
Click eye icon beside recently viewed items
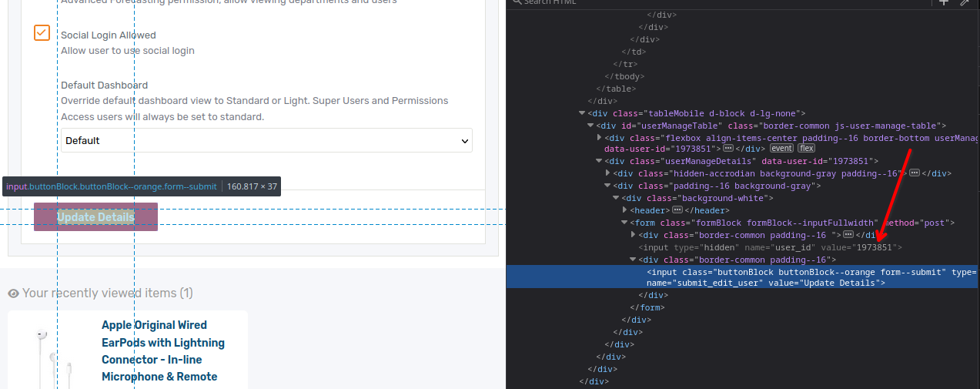[13, 293]
